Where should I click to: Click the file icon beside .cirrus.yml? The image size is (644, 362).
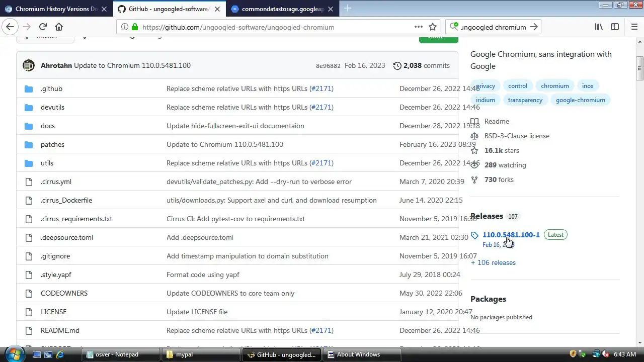pos(29,182)
